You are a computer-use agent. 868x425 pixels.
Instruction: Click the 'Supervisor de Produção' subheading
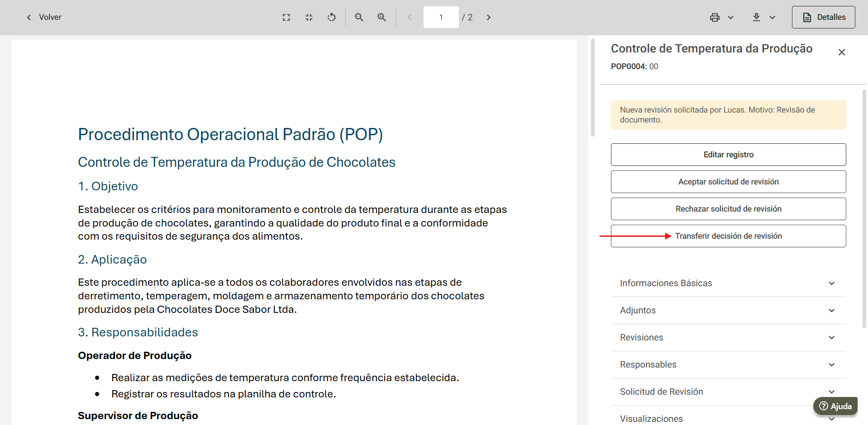pos(138,416)
